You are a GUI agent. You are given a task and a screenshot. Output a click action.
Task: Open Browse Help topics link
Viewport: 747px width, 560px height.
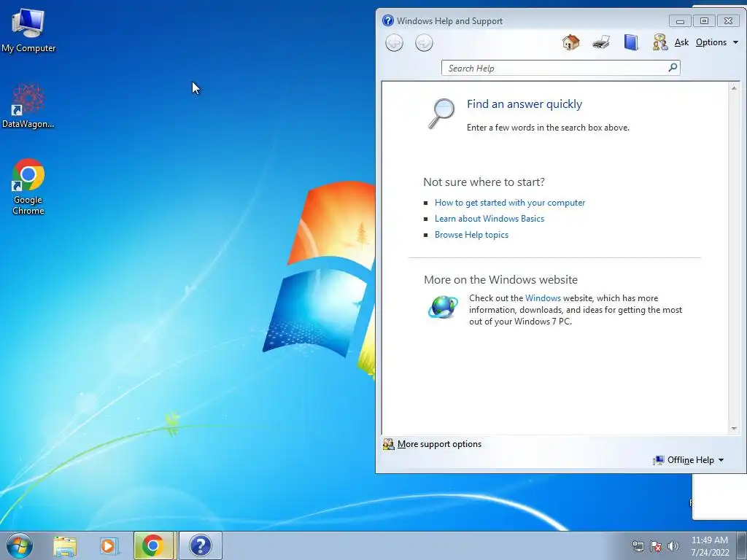(x=471, y=235)
